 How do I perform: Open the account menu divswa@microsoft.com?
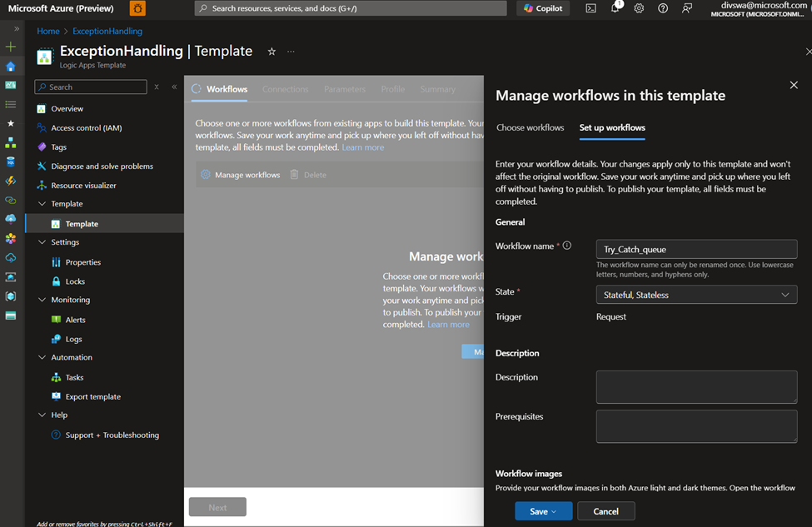[759, 9]
